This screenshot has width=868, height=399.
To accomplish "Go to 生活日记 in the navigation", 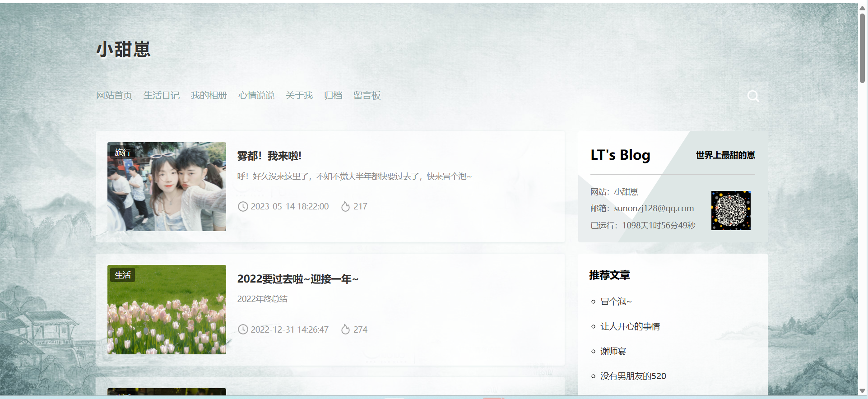I will pos(161,96).
